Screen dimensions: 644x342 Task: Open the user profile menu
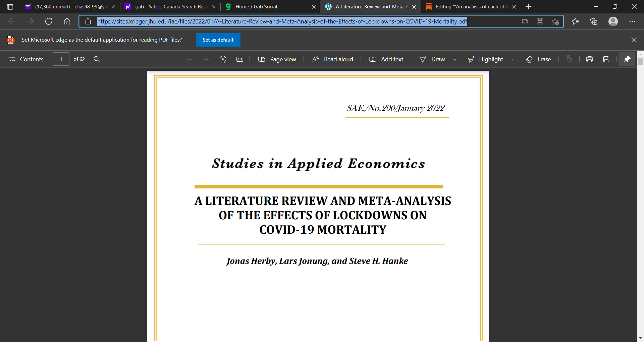point(613,21)
